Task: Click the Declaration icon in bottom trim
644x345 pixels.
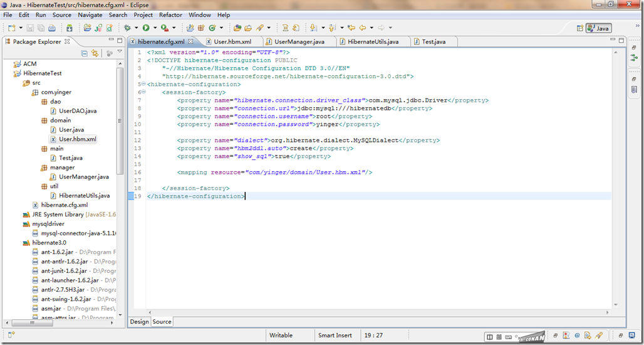Action: point(588,335)
